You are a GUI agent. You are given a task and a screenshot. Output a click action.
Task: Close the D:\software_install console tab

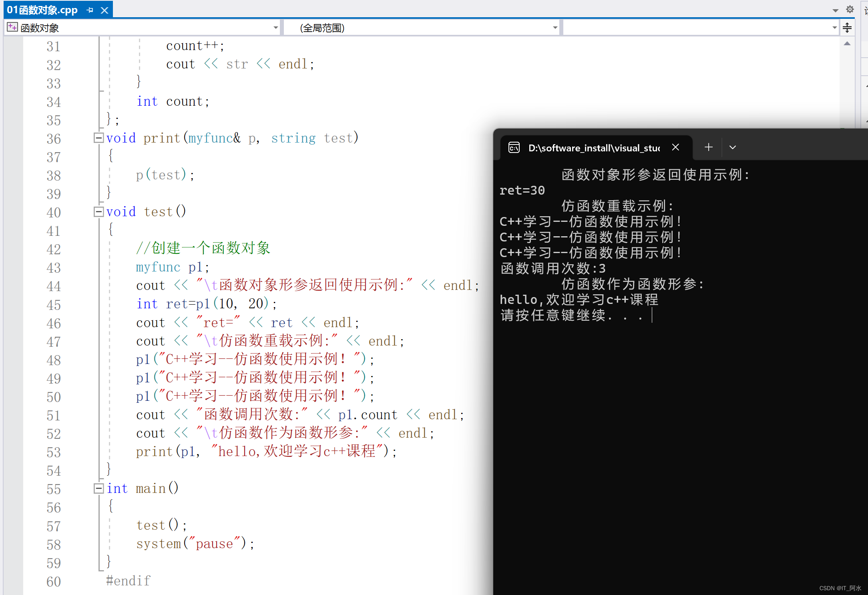click(675, 147)
